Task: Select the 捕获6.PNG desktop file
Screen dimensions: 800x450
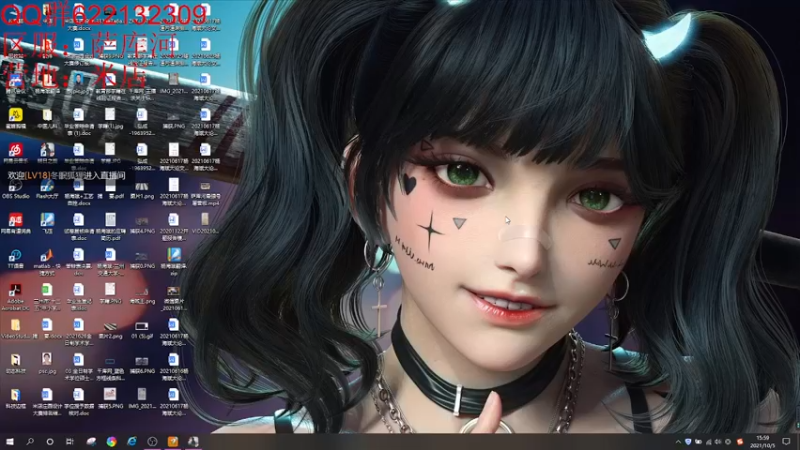Action: click(x=141, y=365)
